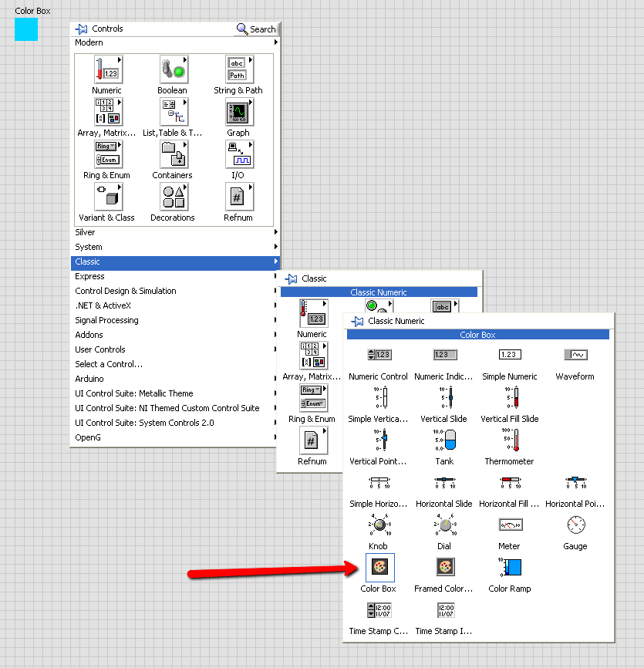Select the Framed Color Box control
644x668 pixels.
[445, 567]
